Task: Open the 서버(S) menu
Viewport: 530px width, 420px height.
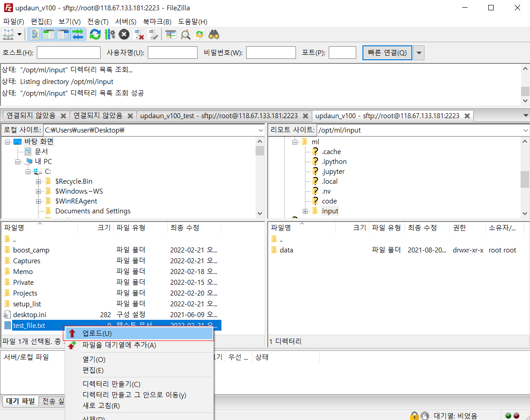Action: click(126, 22)
